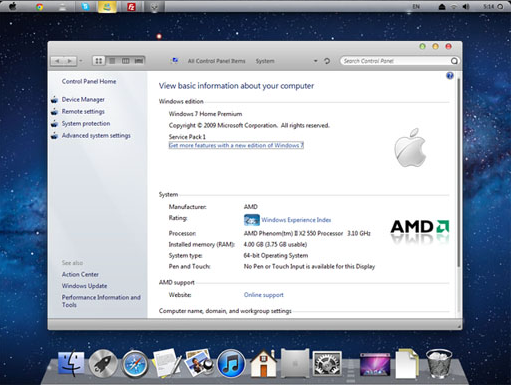Switch to column view

(125, 61)
